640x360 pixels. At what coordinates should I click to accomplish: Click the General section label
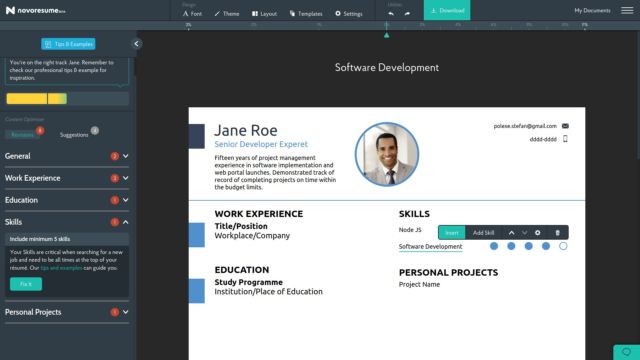coord(18,156)
